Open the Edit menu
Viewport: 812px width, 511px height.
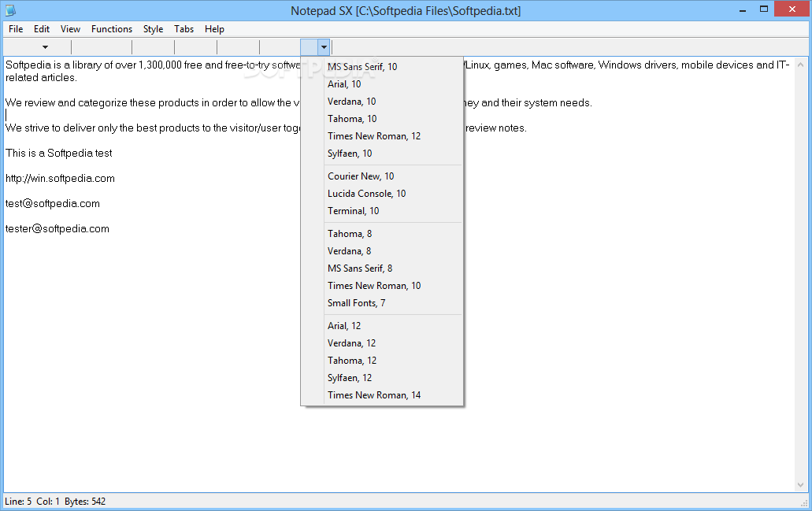(x=42, y=29)
